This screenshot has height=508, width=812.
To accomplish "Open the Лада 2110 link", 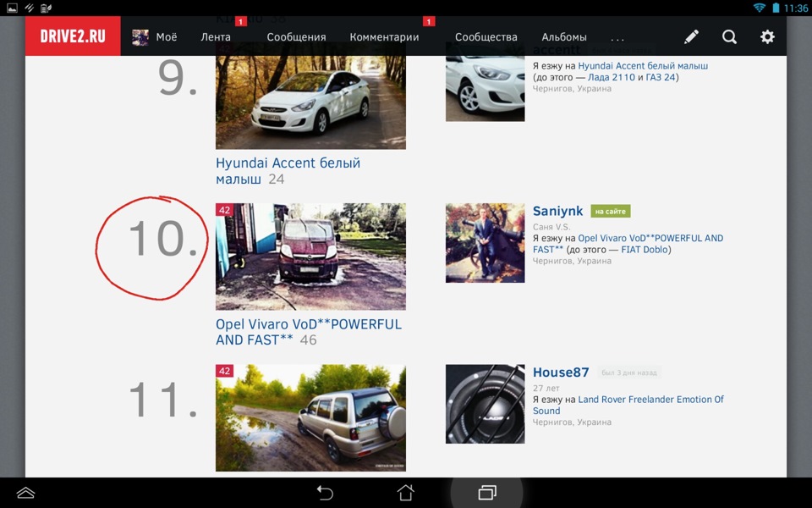I will coord(611,77).
